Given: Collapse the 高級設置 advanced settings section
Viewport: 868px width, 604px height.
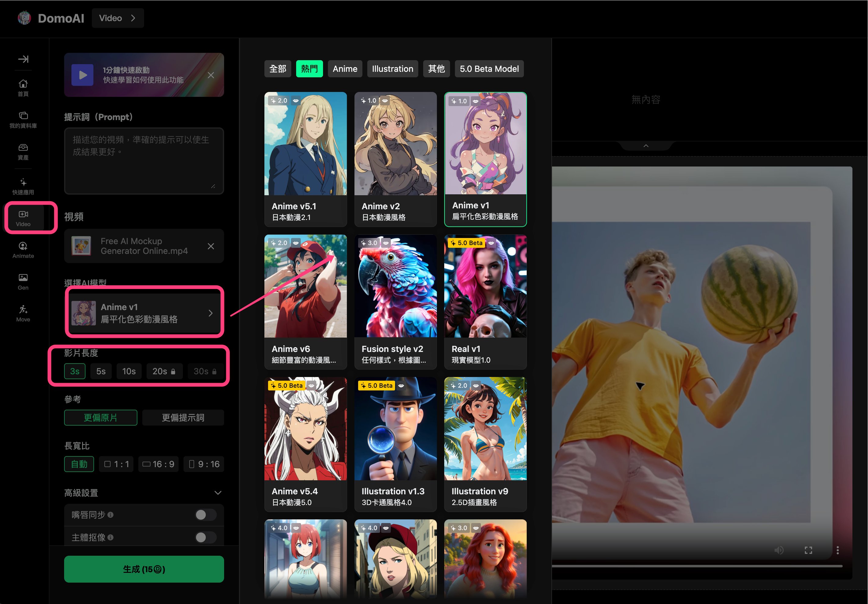Looking at the screenshot, I should pyautogui.click(x=218, y=493).
